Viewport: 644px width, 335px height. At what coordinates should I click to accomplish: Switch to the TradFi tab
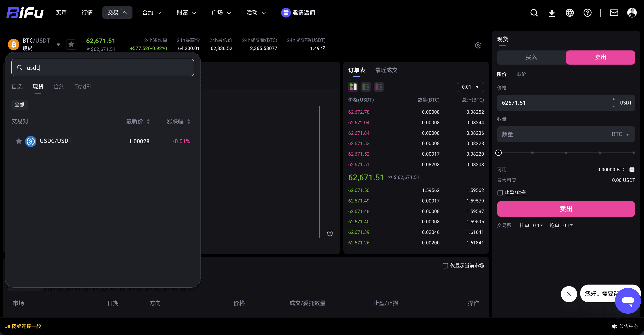pos(82,86)
